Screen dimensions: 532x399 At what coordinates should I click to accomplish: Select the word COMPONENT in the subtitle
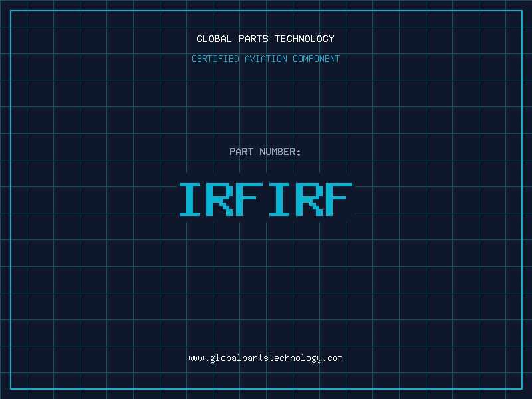point(316,59)
